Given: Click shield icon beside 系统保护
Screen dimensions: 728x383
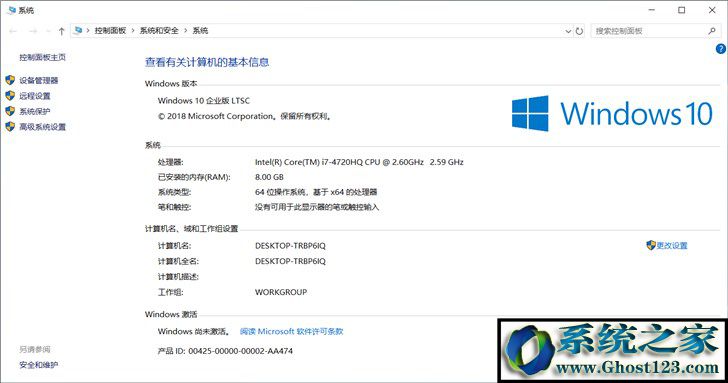Looking at the screenshot, I should tap(10, 111).
